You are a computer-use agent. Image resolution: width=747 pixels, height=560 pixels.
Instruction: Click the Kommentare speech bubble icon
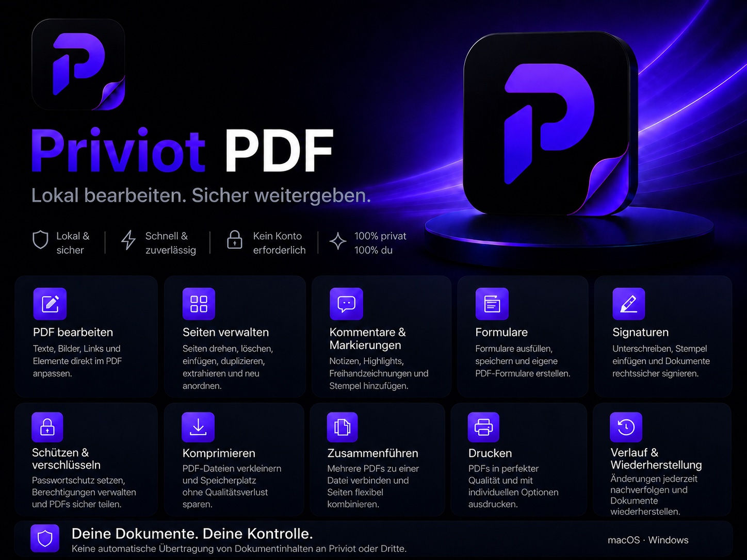tap(346, 304)
